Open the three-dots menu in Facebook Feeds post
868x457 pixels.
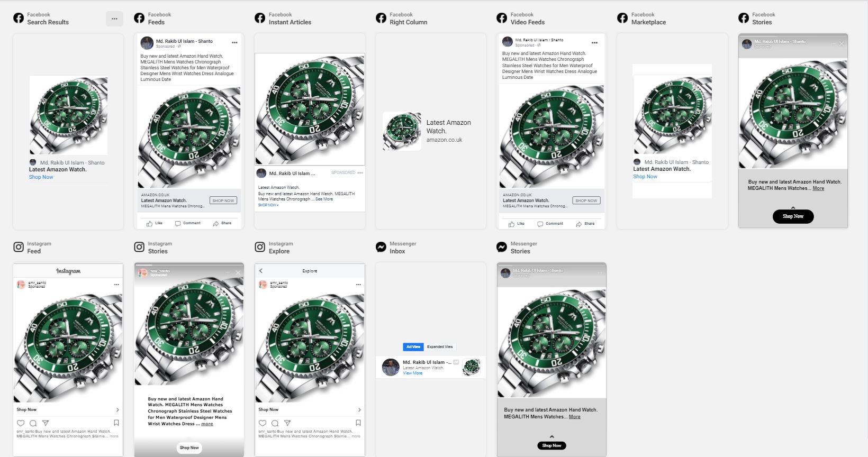[234, 42]
